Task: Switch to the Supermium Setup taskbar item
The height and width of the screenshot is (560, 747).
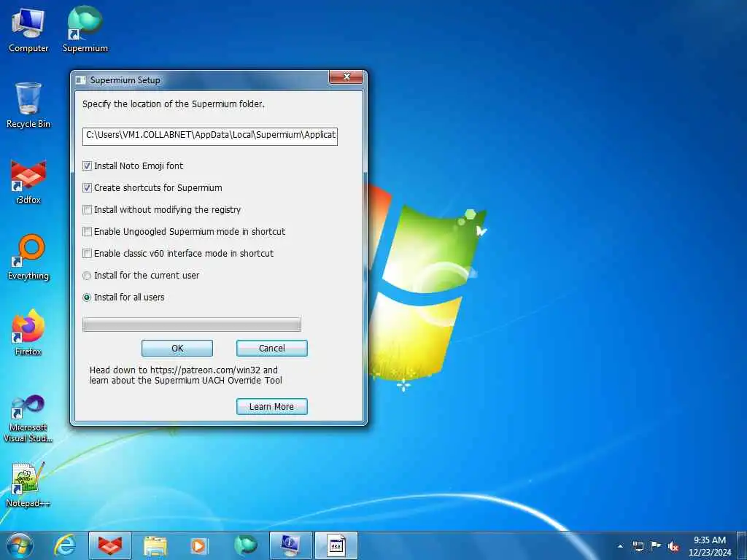Action: (x=336, y=545)
